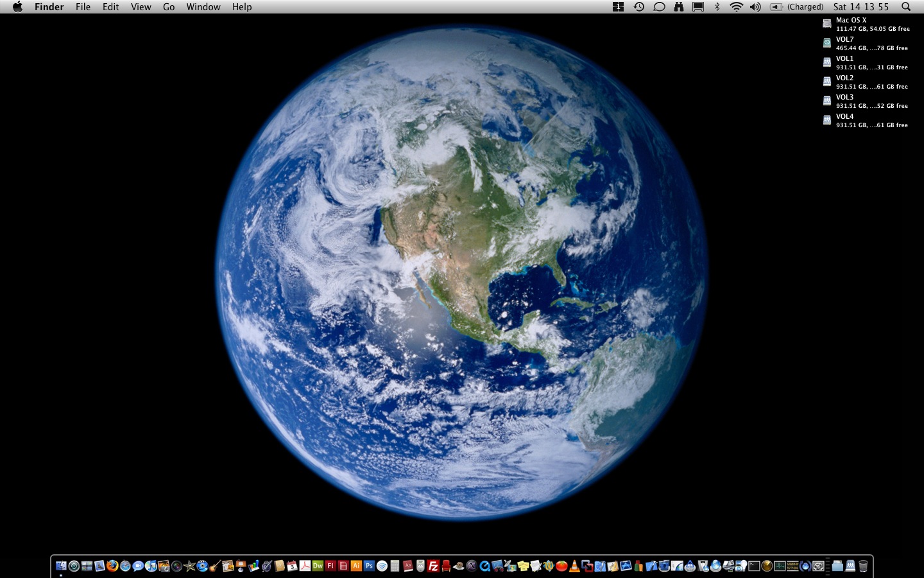Launch Illustrator from the dock
Image resolution: width=924 pixels, height=578 pixels.
pyautogui.click(x=356, y=566)
